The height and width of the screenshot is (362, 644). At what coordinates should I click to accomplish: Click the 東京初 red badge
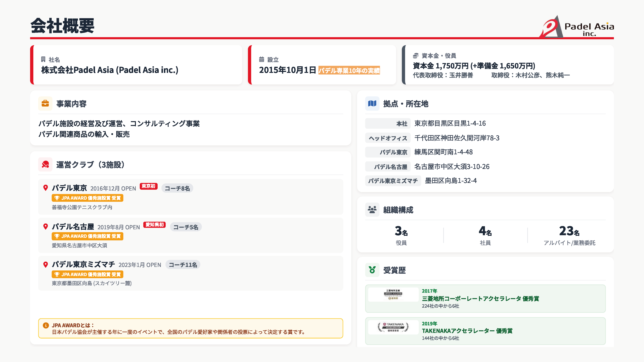[x=148, y=186]
